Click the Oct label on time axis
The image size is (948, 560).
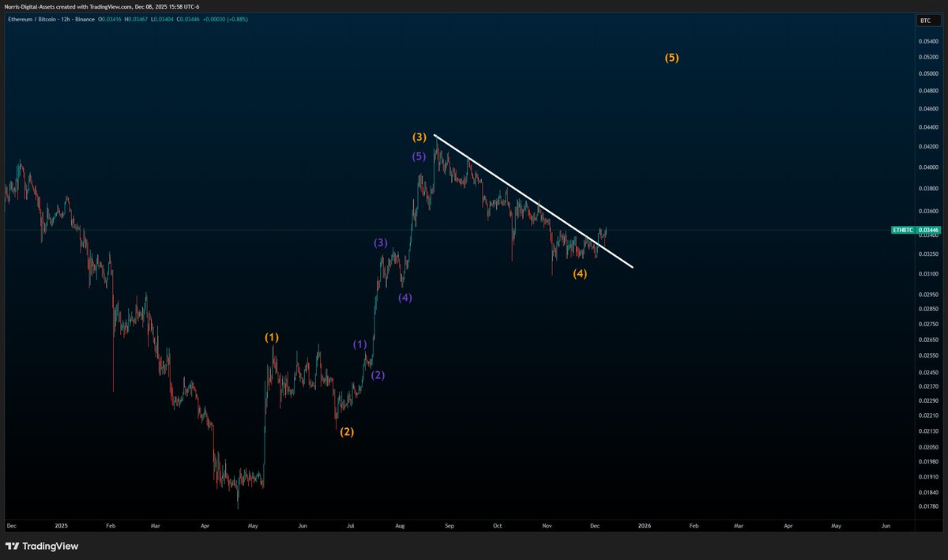(x=497, y=525)
